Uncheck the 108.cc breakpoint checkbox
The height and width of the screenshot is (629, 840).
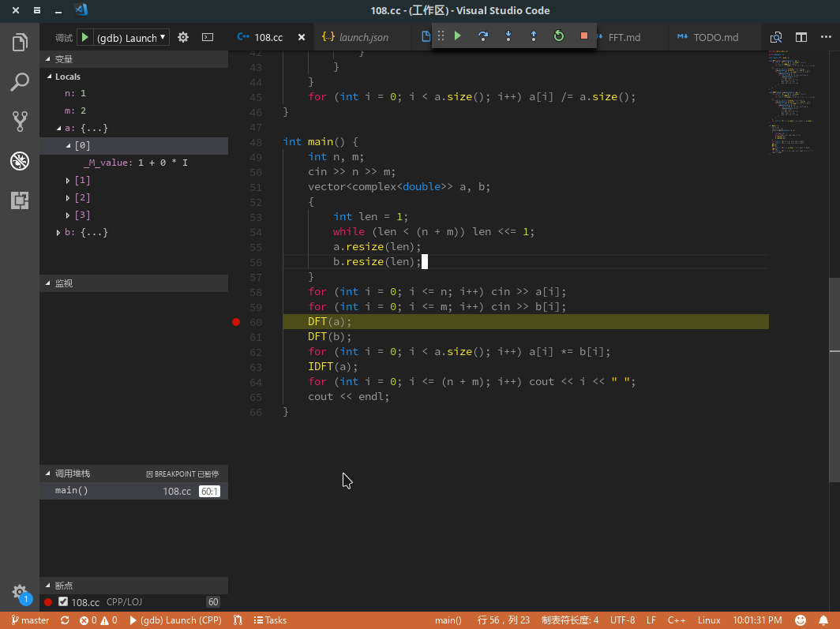(63, 602)
